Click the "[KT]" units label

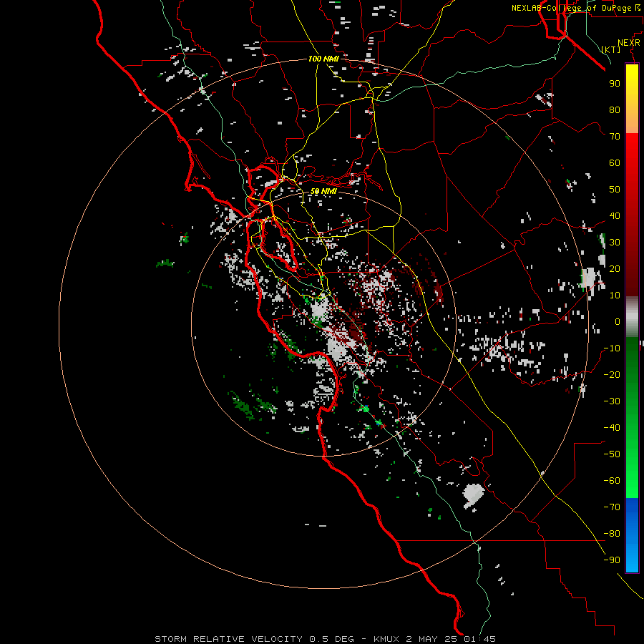(611, 49)
